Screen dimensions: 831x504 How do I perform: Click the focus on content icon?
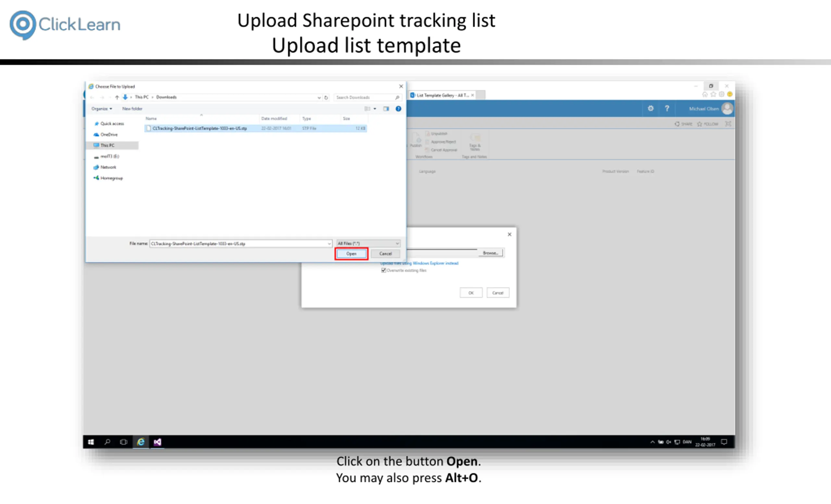pyautogui.click(x=728, y=124)
